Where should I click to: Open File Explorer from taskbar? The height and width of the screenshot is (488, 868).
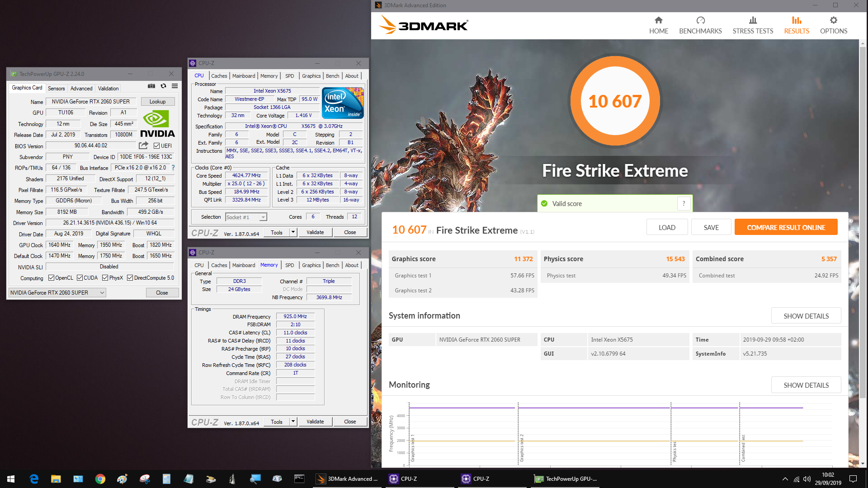pyautogui.click(x=56, y=479)
